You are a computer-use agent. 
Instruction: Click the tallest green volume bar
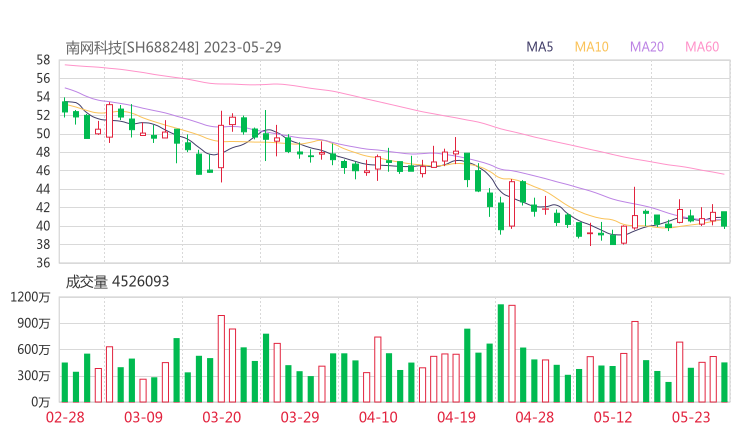coord(501,353)
